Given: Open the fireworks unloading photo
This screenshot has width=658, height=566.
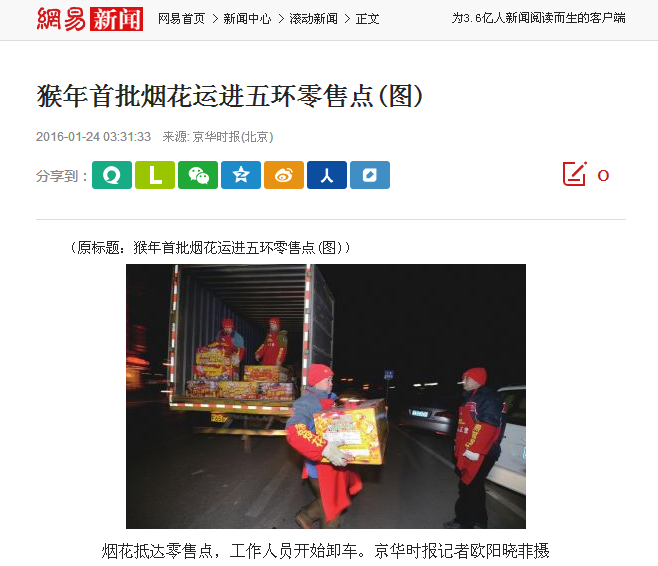Looking at the screenshot, I should 326,396.
